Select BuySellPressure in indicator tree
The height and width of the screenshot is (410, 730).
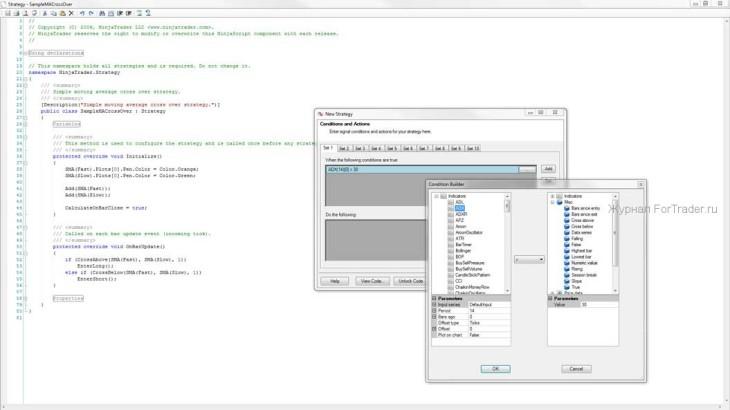[x=470, y=263]
